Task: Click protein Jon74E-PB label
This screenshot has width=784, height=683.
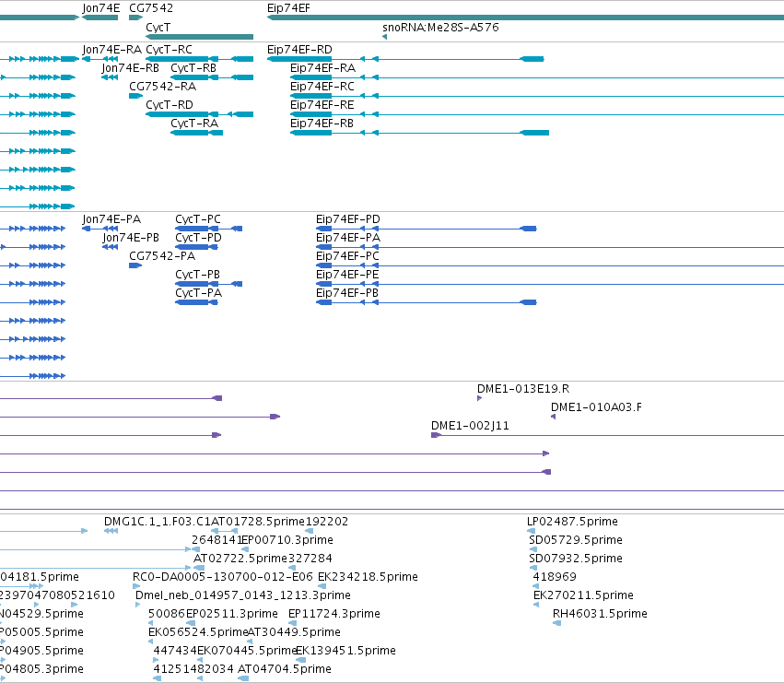Action: tap(131, 238)
